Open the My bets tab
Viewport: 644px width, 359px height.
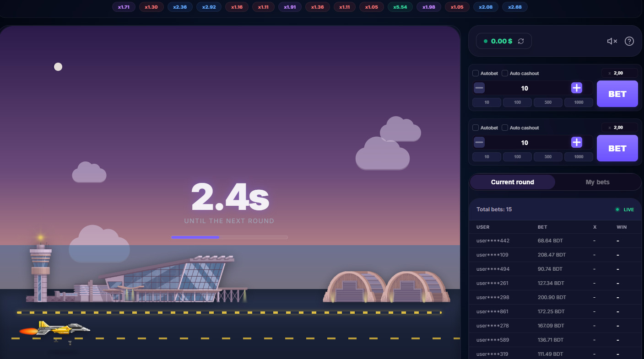[x=598, y=182]
